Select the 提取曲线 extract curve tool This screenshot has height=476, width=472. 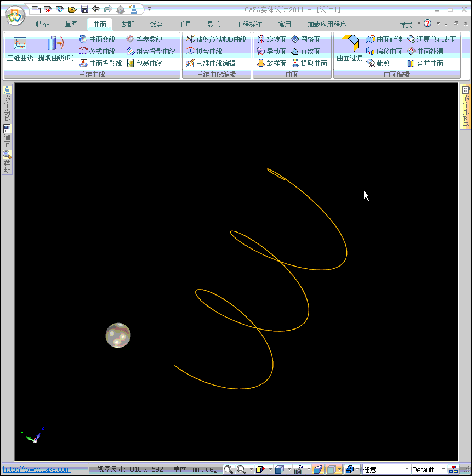(x=55, y=49)
